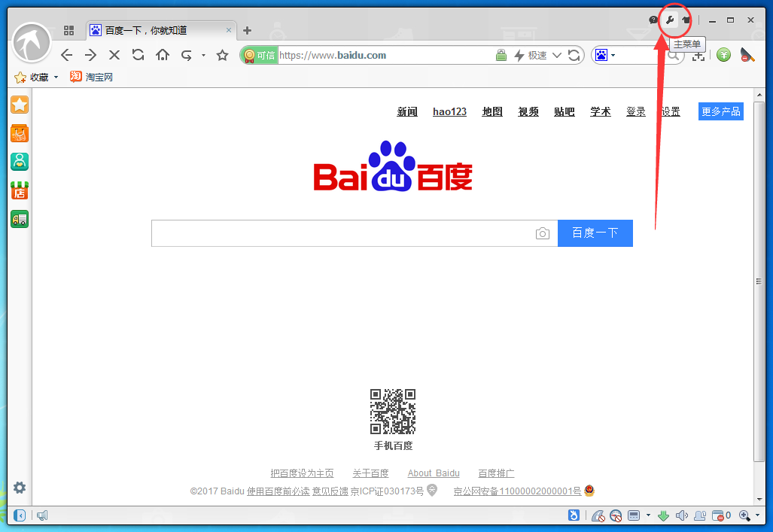773x532 pixels.
Task: Click the home icon in the toolbar
Action: (162, 54)
